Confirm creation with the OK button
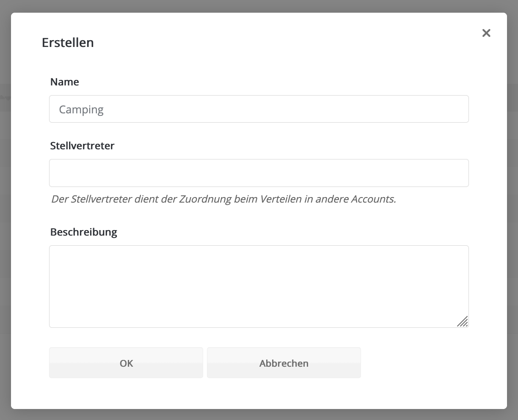 [126, 363]
